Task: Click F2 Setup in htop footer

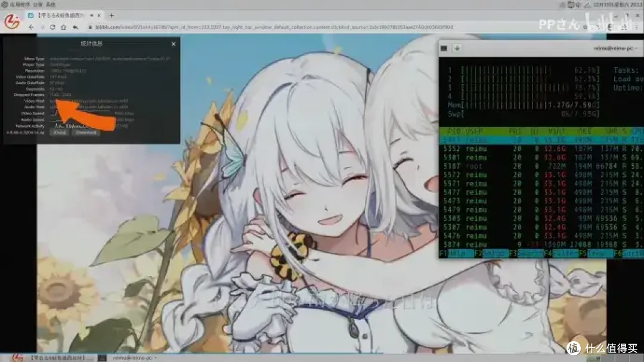Action: point(491,253)
